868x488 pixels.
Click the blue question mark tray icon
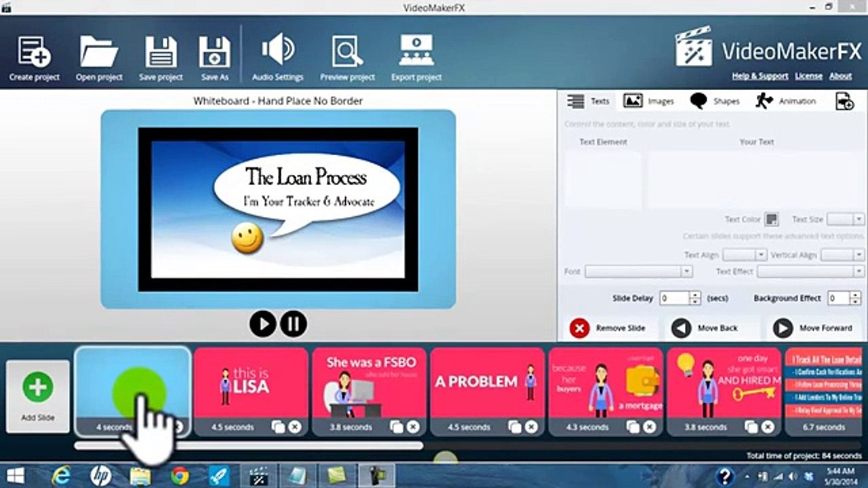pos(726,476)
